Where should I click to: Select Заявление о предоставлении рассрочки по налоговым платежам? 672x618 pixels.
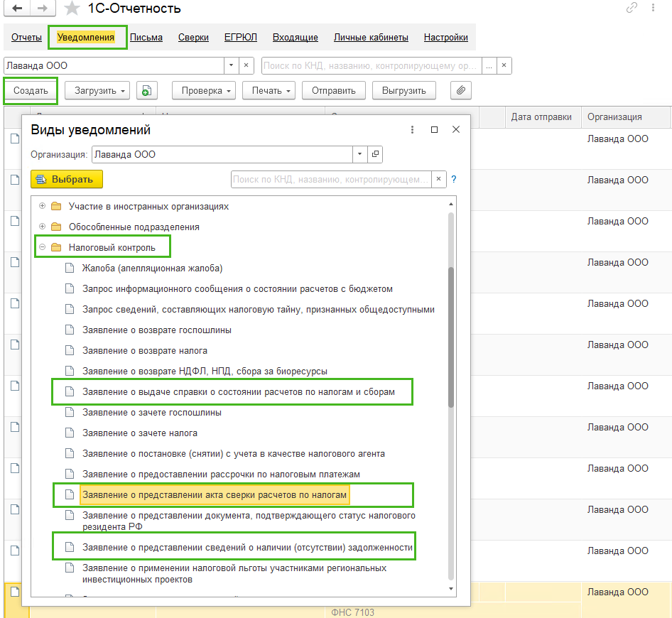(x=221, y=474)
